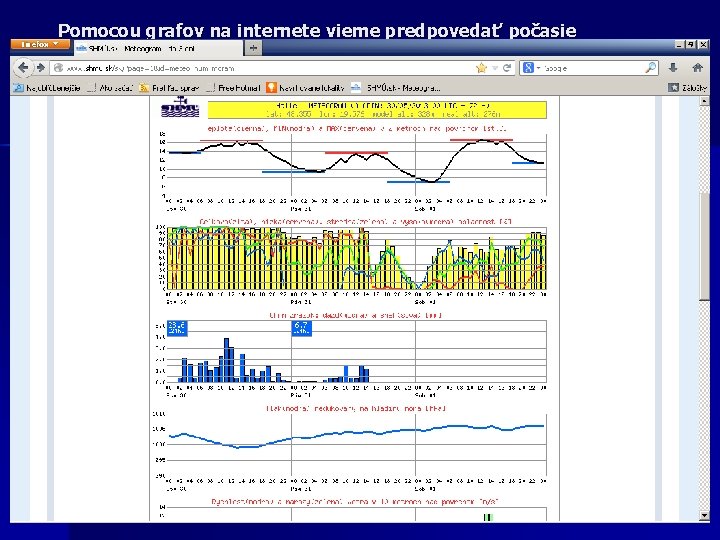Click the yellow meteogram header banner

coord(377,110)
